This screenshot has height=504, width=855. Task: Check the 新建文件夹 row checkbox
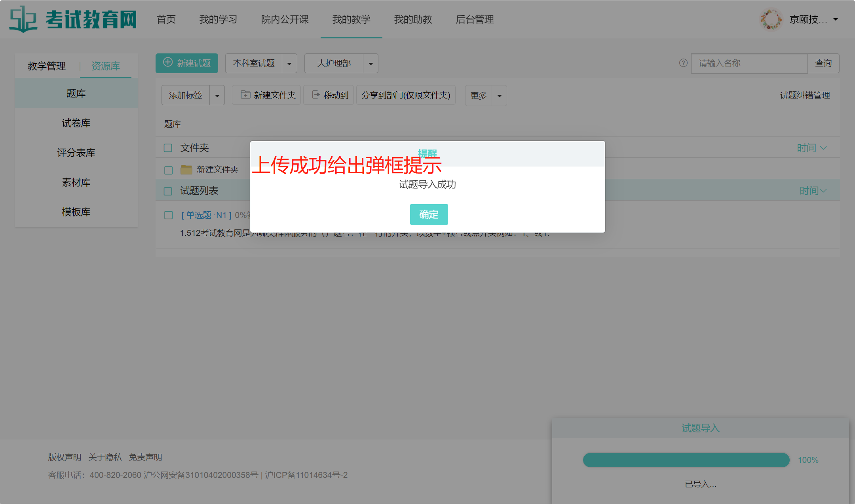point(168,170)
